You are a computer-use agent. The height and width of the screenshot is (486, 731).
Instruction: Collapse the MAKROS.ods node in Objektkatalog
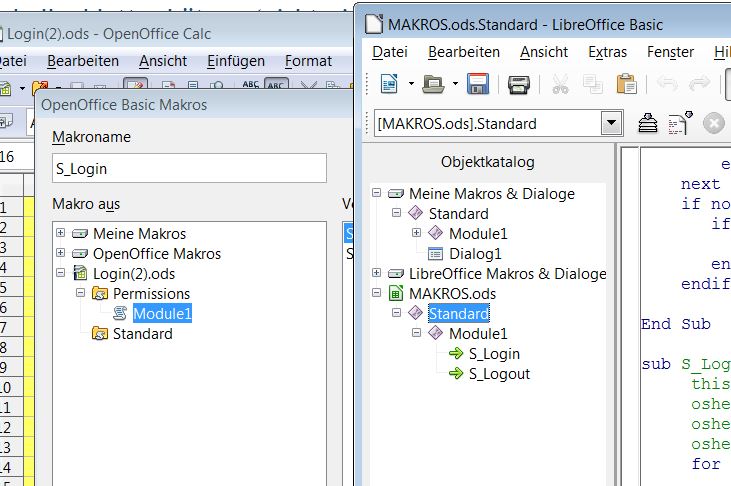tap(377, 293)
